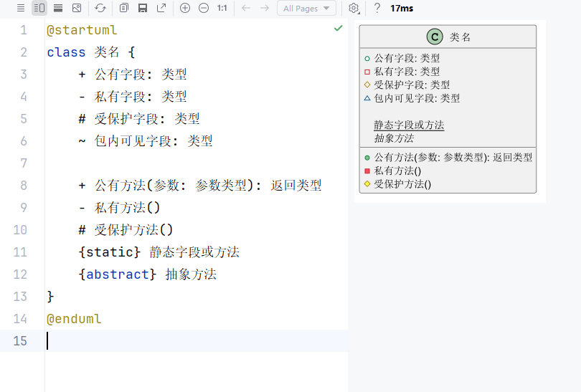Toggle editor and preview split view
Viewport: 581px width, 392px height.
click(39, 8)
